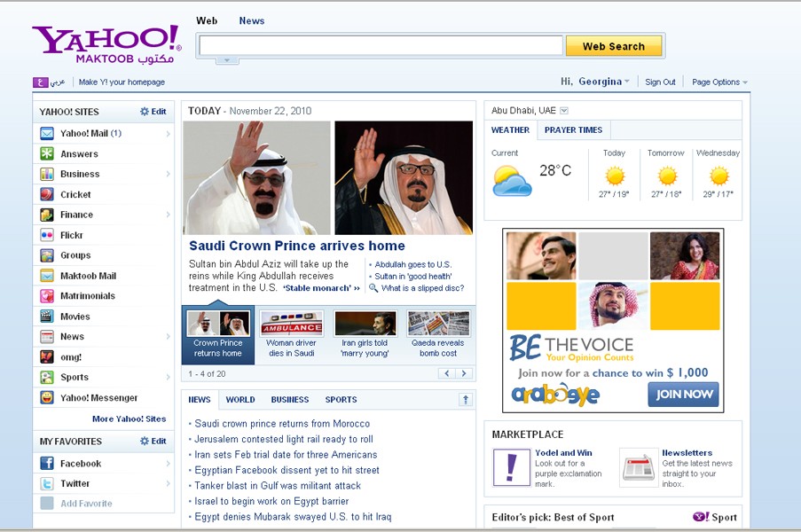Expand the Finance row arrow
This screenshot has height=532, width=801.
pyautogui.click(x=168, y=215)
